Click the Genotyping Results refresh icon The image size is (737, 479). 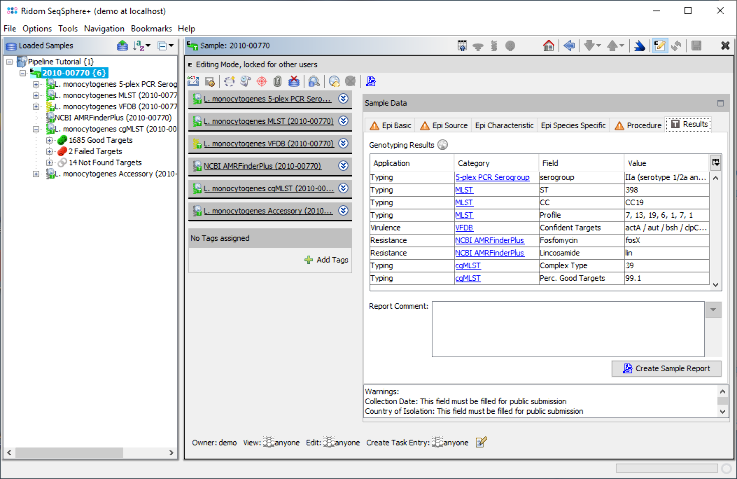pos(442,144)
